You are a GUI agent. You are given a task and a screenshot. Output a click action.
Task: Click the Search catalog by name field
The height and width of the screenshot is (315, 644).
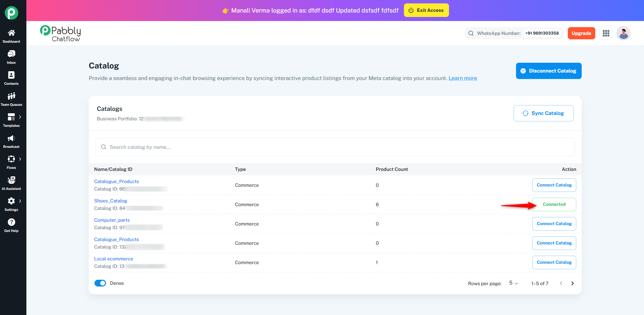[x=335, y=147]
